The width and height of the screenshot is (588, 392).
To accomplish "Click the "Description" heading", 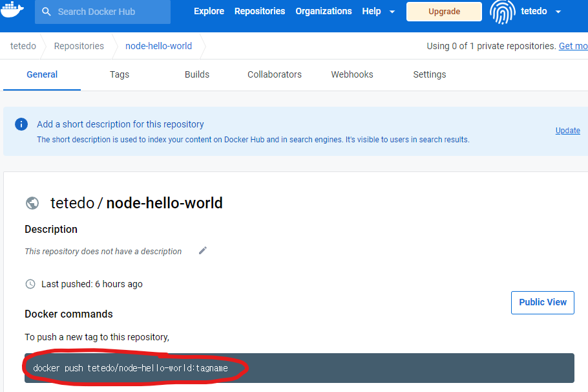I will (x=51, y=229).
